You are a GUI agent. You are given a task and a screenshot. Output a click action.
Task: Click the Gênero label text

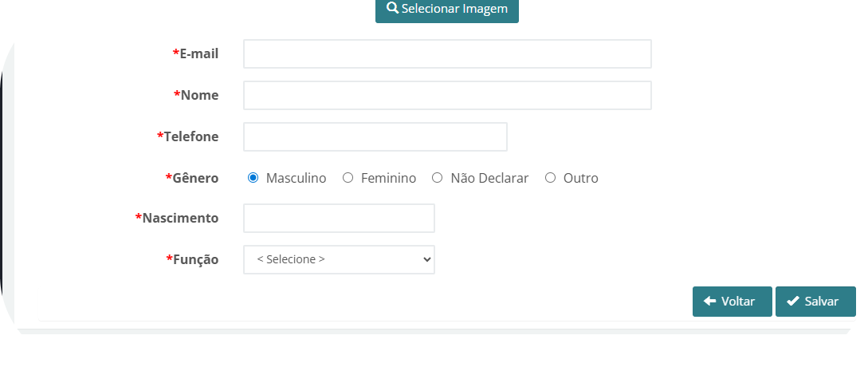tap(194, 178)
